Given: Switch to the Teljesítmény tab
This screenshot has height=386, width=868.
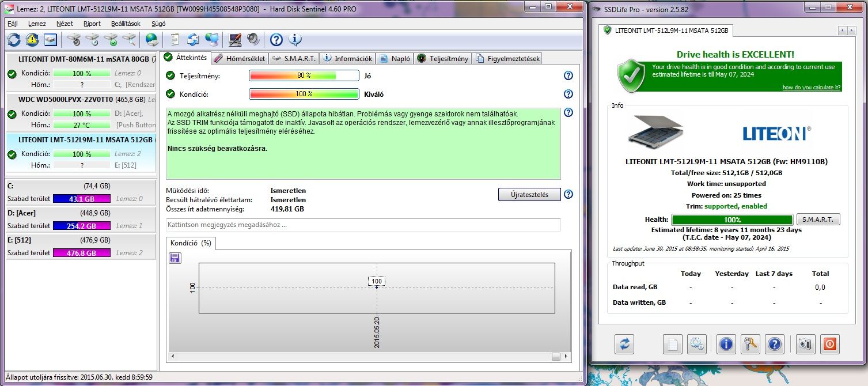Looking at the screenshot, I should click(x=443, y=58).
